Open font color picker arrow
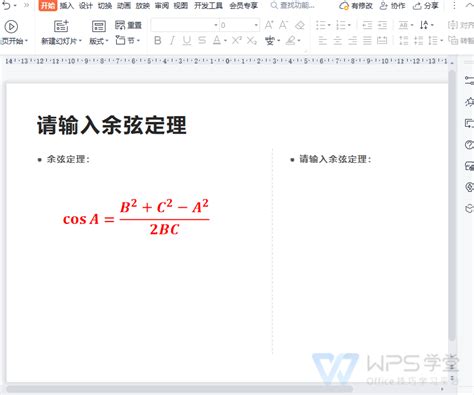This screenshot has width=474, height=395. (225, 41)
